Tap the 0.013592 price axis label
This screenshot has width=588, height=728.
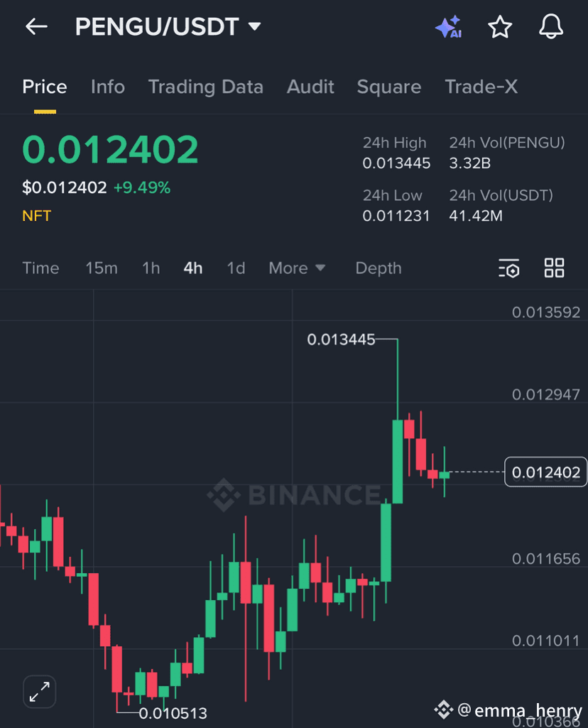(546, 312)
